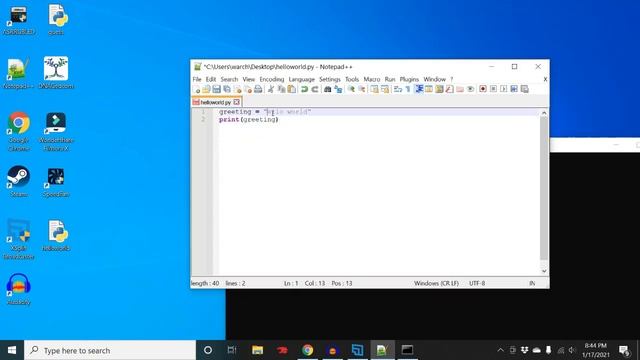
Task: Click the vertical scrollbar thumb in editor
Action: 544,188
